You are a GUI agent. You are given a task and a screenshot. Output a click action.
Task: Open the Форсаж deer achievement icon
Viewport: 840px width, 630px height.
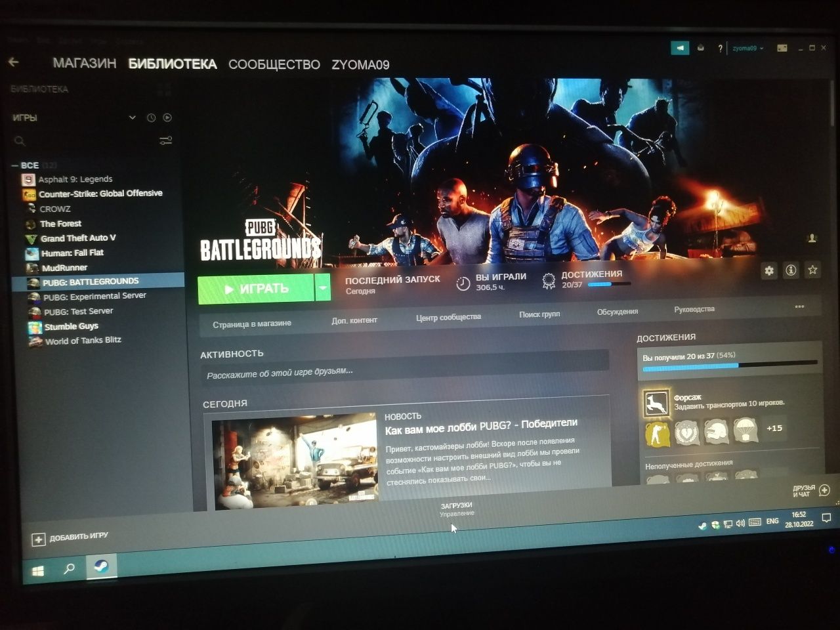click(x=656, y=403)
